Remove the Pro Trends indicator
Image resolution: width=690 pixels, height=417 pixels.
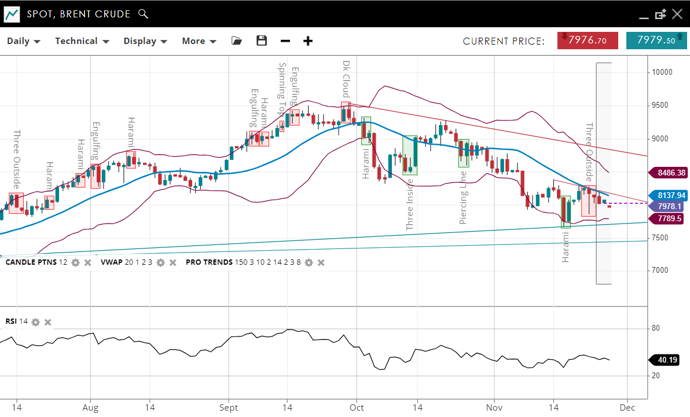[x=321, y=262]
